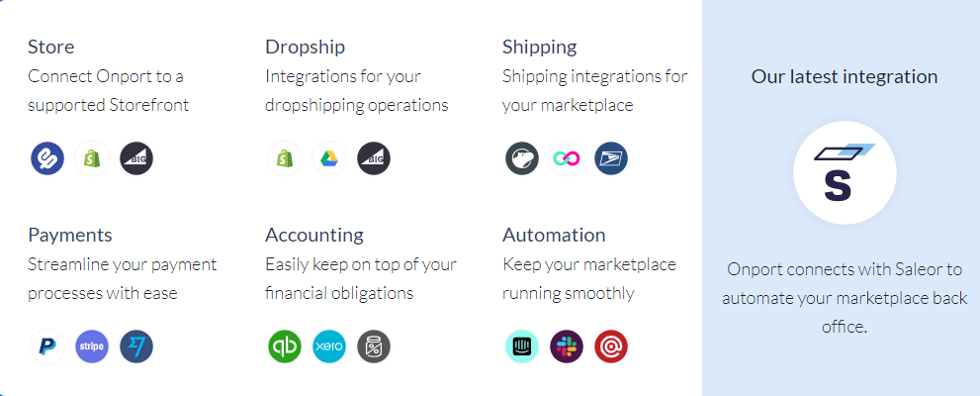Open the red at-sign email icon

610,346
